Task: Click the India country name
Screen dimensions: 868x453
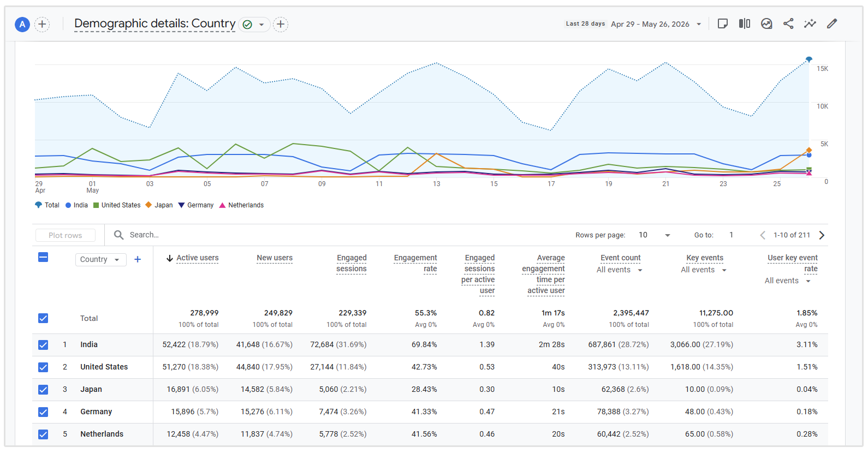Action: pos(89,345)
